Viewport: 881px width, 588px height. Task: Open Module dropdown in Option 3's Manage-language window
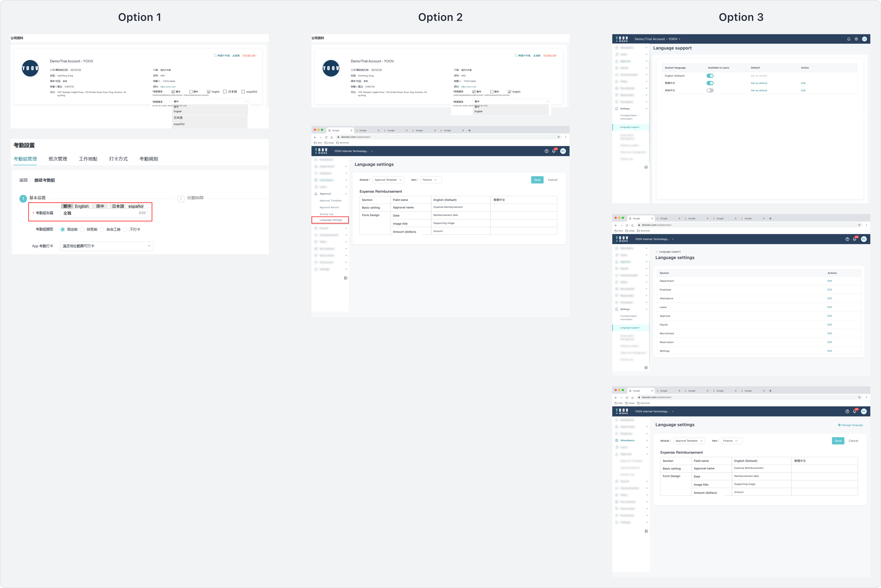tap(689, 441)
